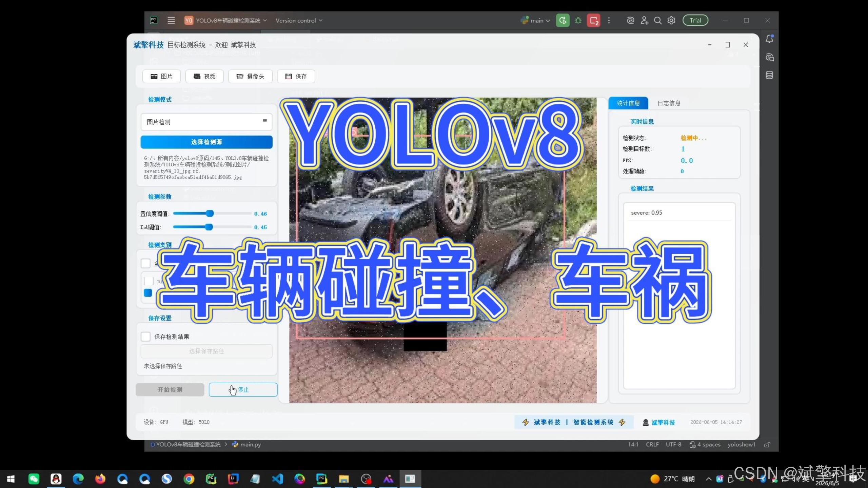
Task: Open the 图片检测 detection mode dropdown
Action: [206, 122]
